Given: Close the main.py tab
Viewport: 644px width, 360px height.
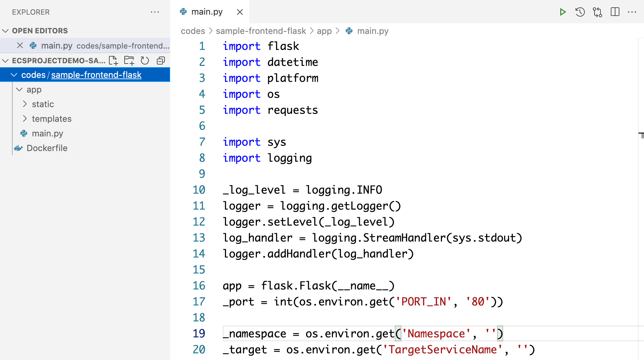Looking at the screenshot, I should click(x=240, y=12).
